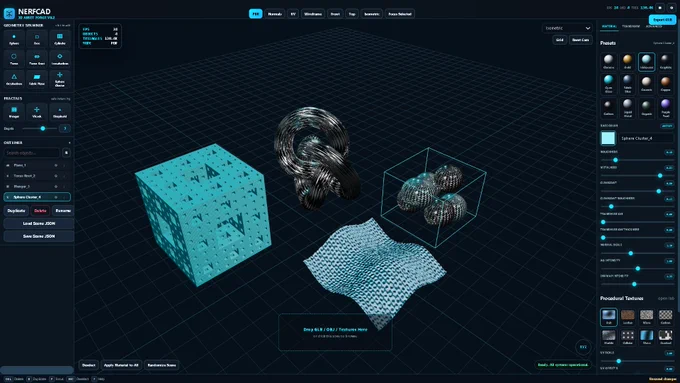
Task: Set camera to Top view
Action: point(352,14)
